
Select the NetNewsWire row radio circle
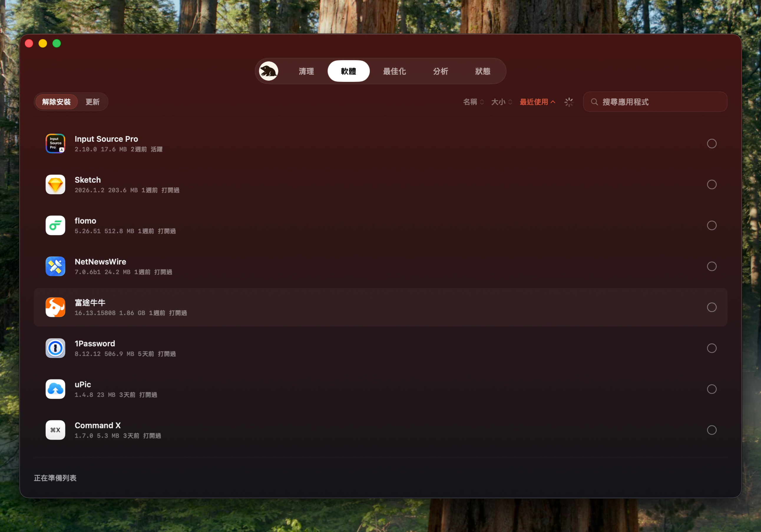(712, 266)
